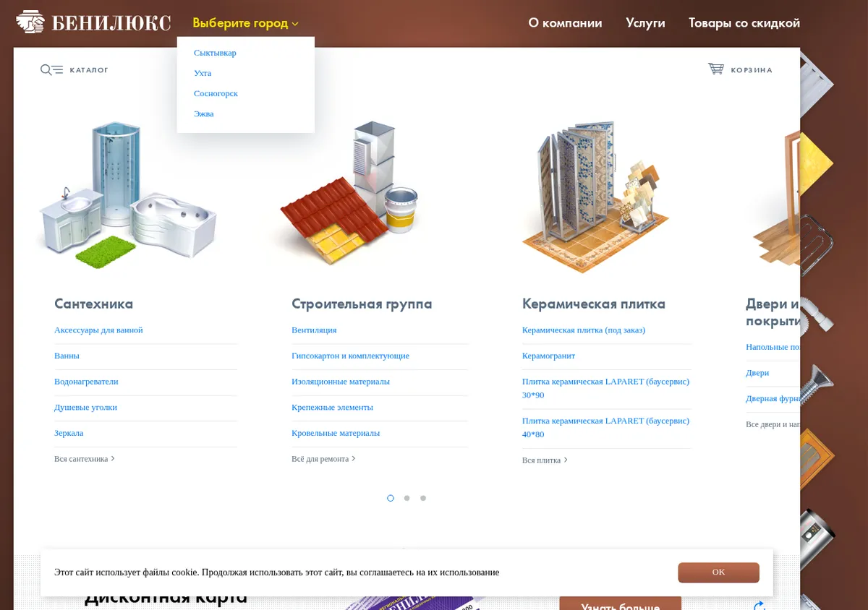
Task: Open the Вся плитка link
Action: click(545, 460)
